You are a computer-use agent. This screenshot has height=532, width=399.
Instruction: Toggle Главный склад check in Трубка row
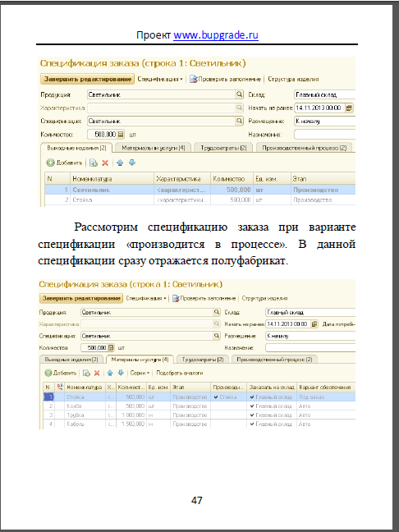[252, 415]
